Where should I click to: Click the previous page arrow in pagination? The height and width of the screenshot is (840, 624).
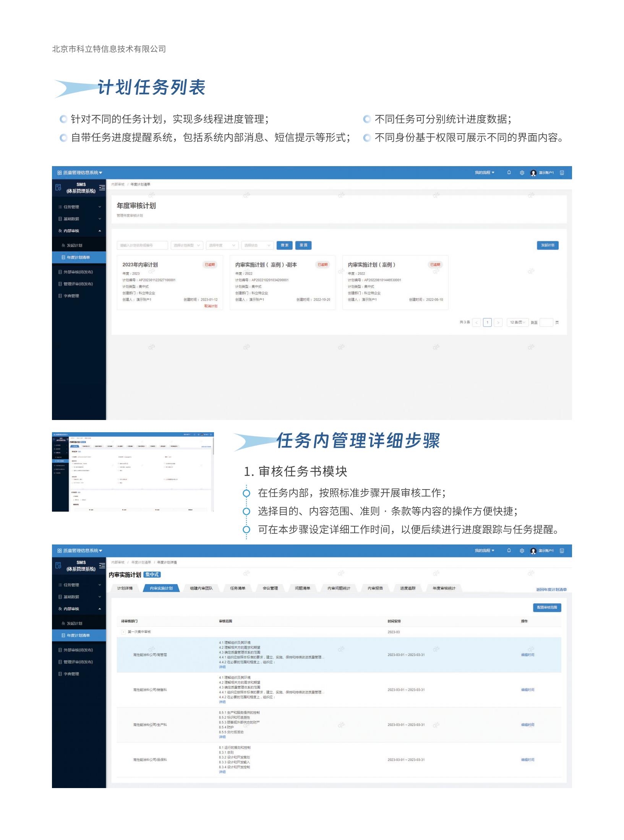click(x=477, y=323)
